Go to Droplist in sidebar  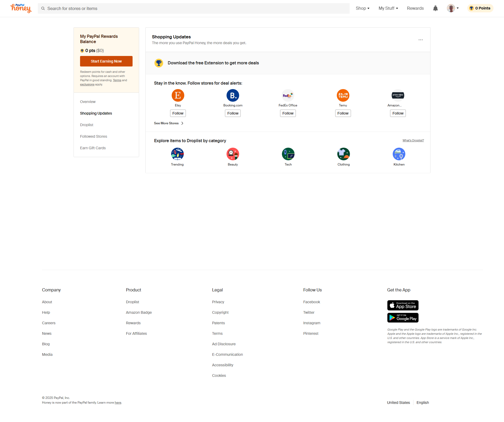pyautogui.click(x=87, y=125)
